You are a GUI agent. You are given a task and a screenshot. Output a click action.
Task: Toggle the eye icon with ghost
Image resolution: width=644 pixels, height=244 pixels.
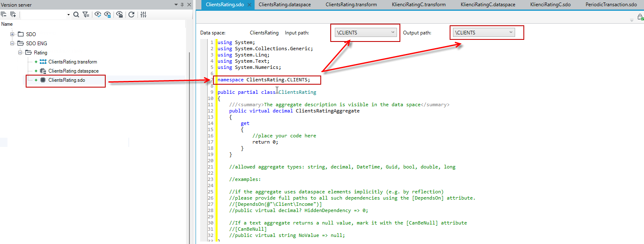tap(119, 15)
